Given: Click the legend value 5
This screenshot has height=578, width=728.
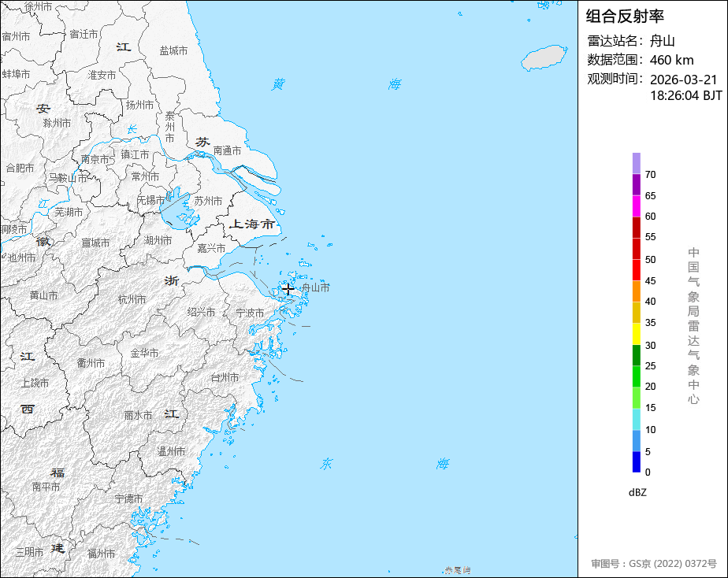Looking at the screenshot, I should (648, 451).
